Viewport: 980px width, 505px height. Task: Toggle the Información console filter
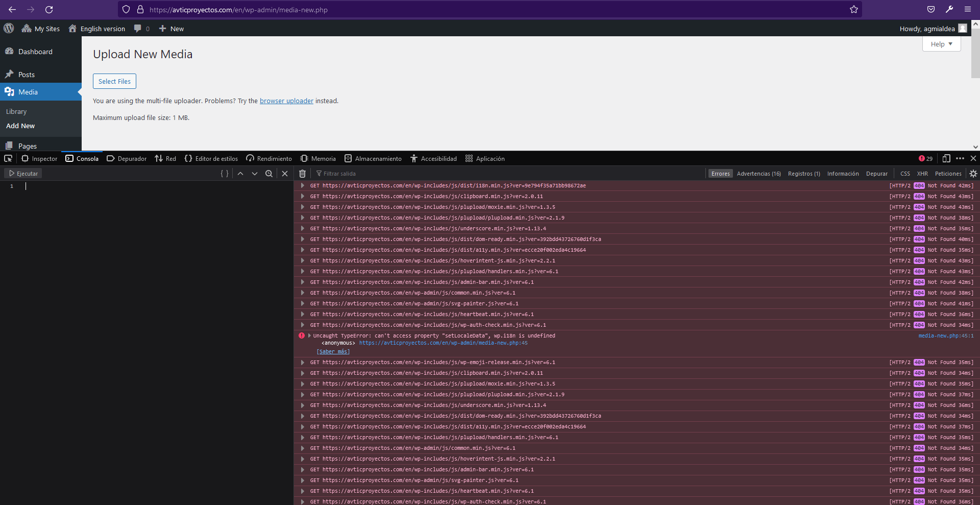(x=843, y=174)
